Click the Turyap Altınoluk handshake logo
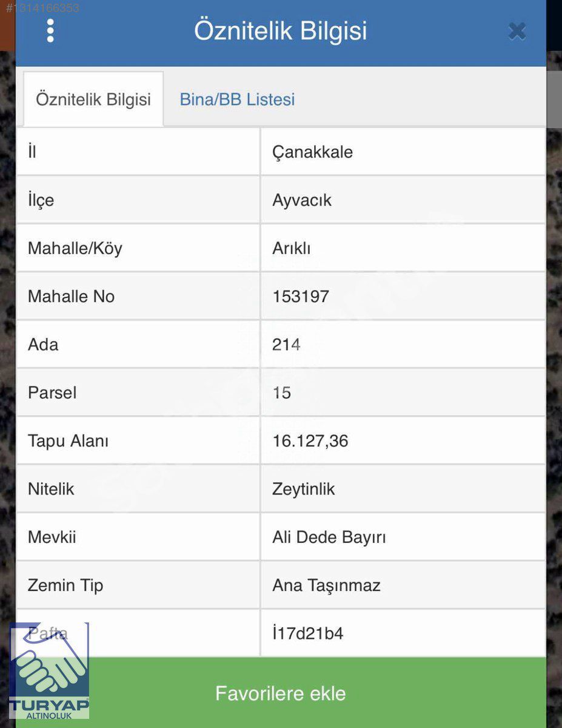This screenshot has width=562, height=728. point(50,671)
